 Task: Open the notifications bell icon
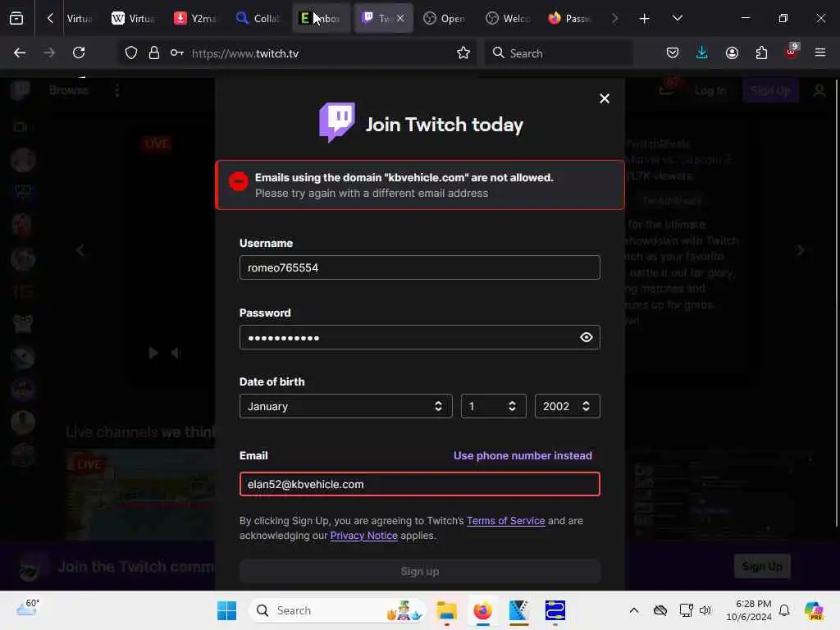pos(784,610)
